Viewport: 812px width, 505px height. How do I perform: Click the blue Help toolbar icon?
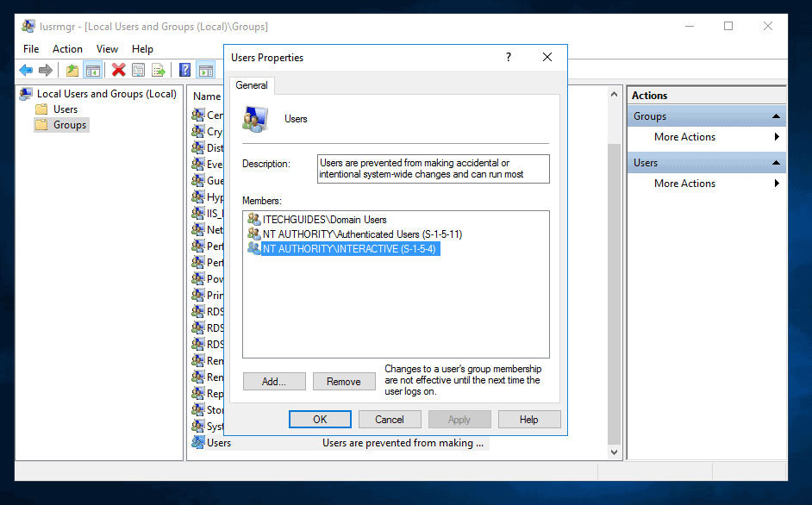[184, 70]
